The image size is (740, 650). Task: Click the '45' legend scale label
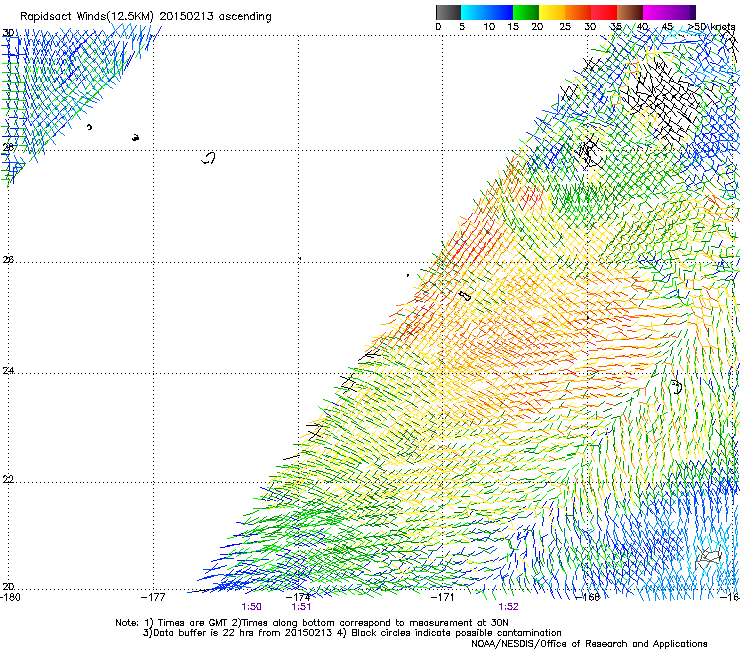[x=667, y=27]
